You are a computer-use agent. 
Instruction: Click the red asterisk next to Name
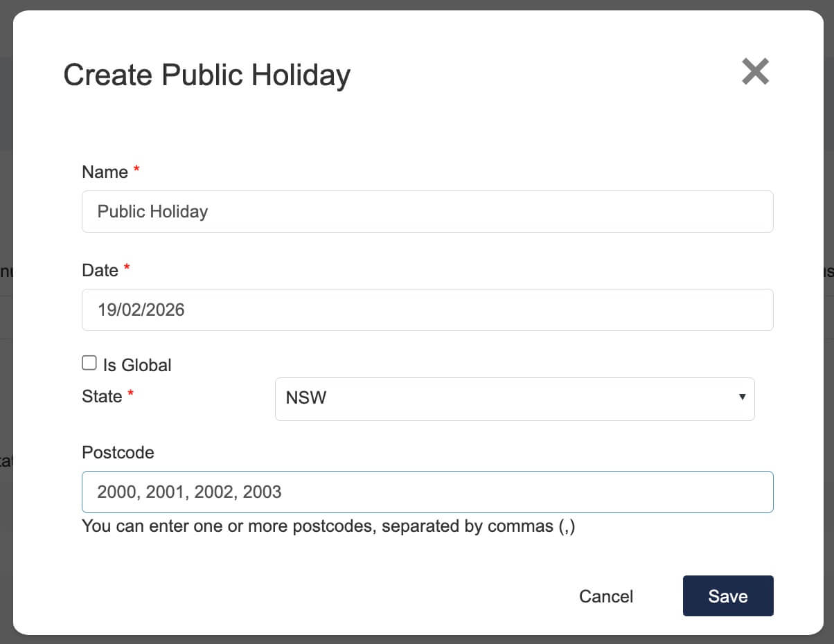[136, 170]
